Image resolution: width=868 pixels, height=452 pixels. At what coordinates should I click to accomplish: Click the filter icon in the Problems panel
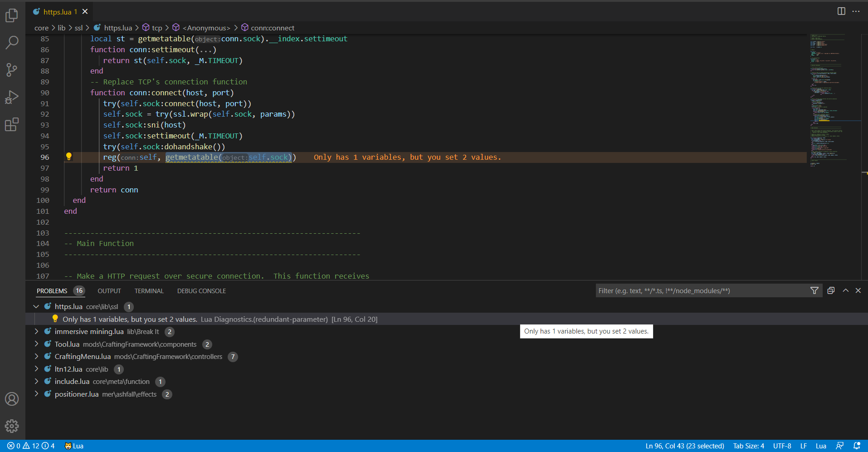click(815, 290)
